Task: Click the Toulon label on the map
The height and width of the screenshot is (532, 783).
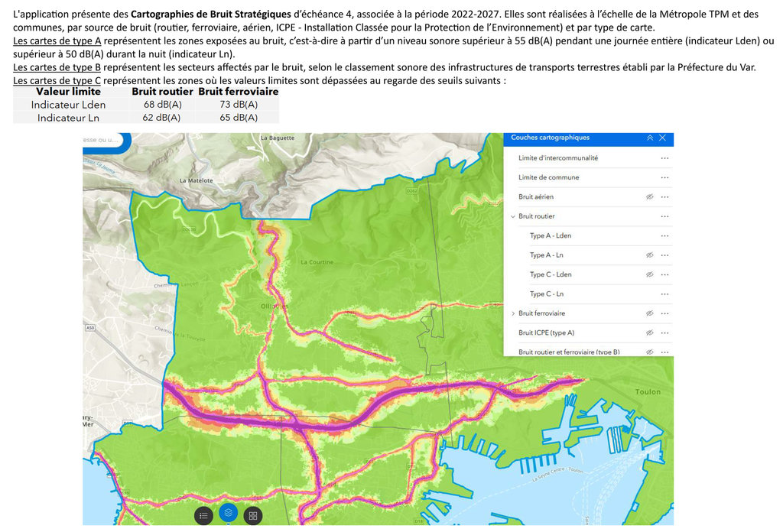Action: pos(647,392)
